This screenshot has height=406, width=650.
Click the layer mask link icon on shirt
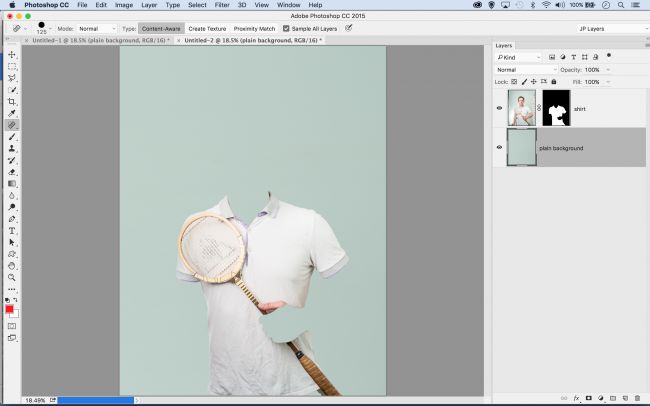pos(539,108)
